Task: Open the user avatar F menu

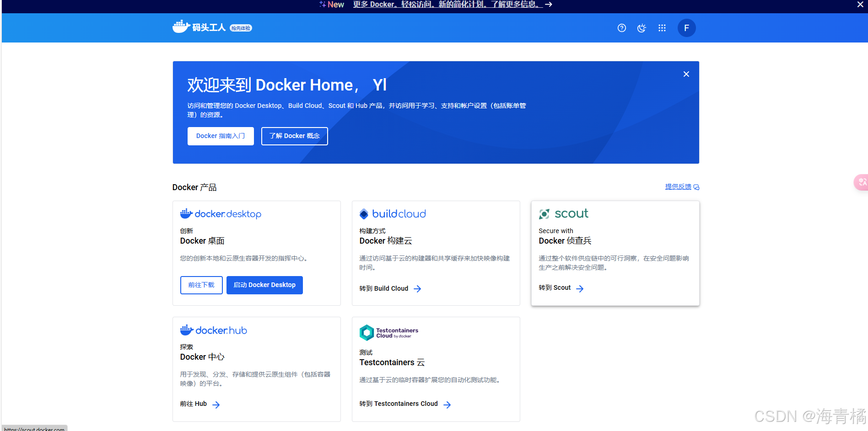Action: pos(686,28)
